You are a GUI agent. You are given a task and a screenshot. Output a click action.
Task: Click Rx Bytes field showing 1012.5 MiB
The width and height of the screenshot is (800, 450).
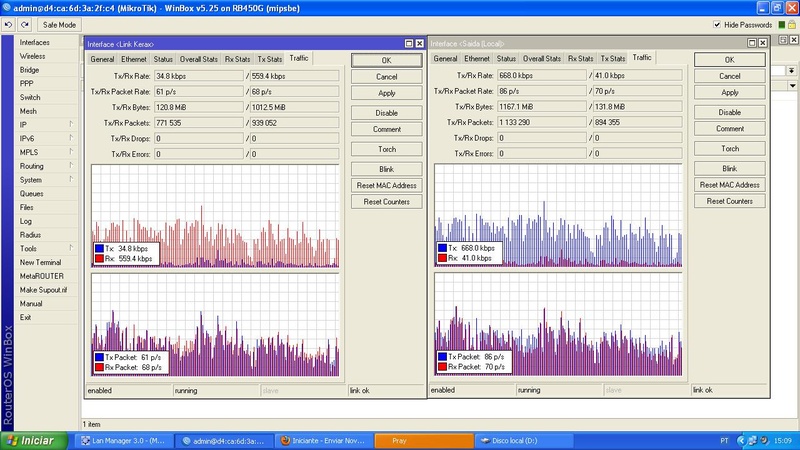tap(294, 107)
